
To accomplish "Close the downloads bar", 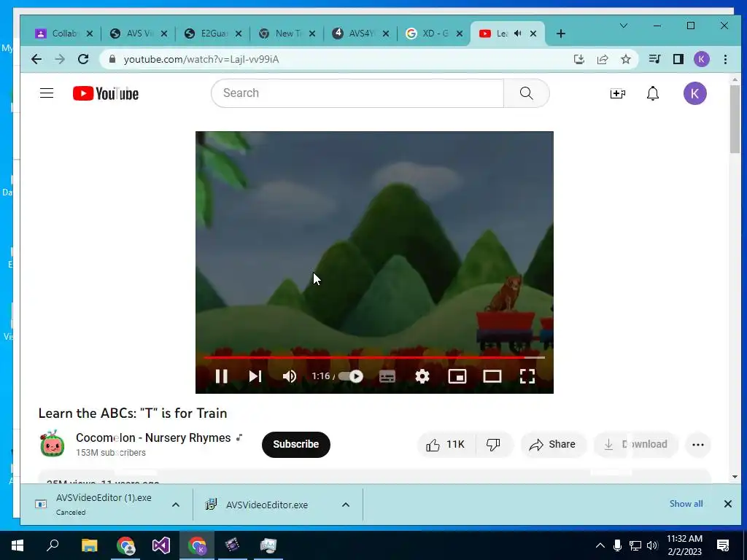I will coord(727,504).
